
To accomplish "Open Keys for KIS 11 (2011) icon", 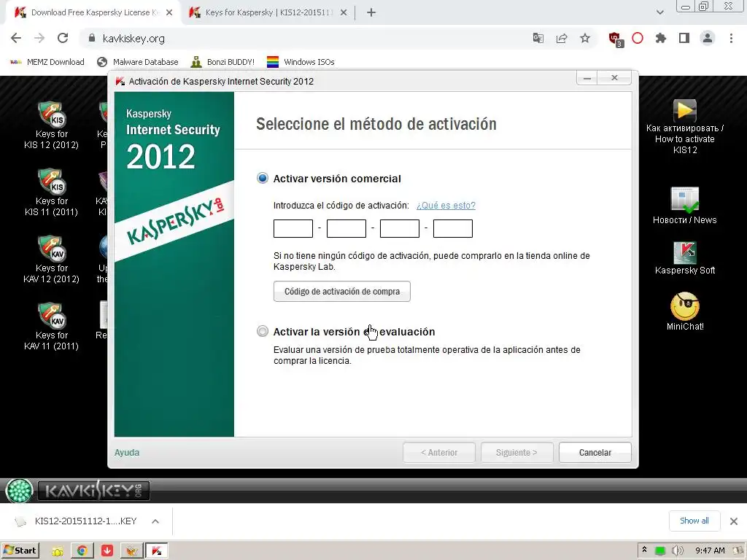I will tap(52, 192).
